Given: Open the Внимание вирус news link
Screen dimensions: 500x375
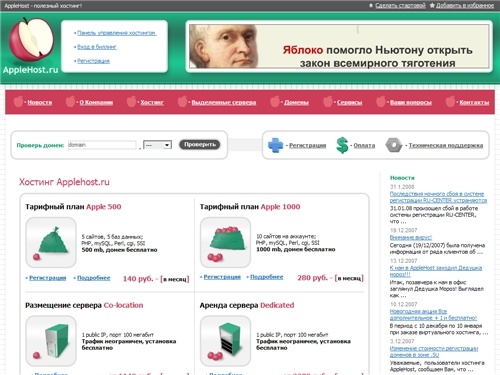Looking at the screenshot, I should (411, 237).
